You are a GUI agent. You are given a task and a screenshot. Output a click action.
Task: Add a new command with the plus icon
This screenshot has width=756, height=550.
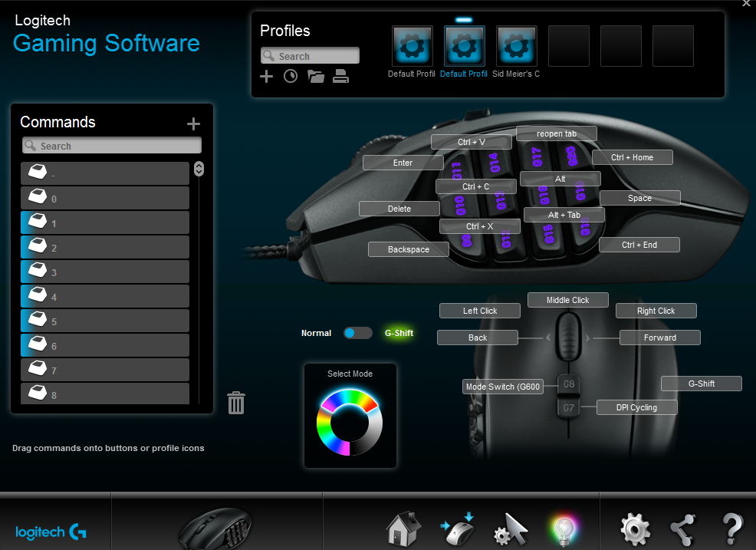point(193,124)
